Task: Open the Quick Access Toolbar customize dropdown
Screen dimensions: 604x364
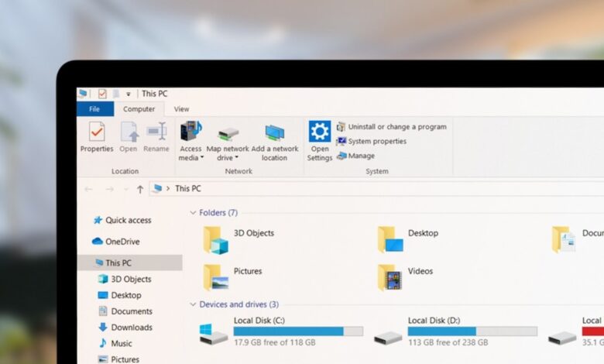Action: click(x=129, y=94)
